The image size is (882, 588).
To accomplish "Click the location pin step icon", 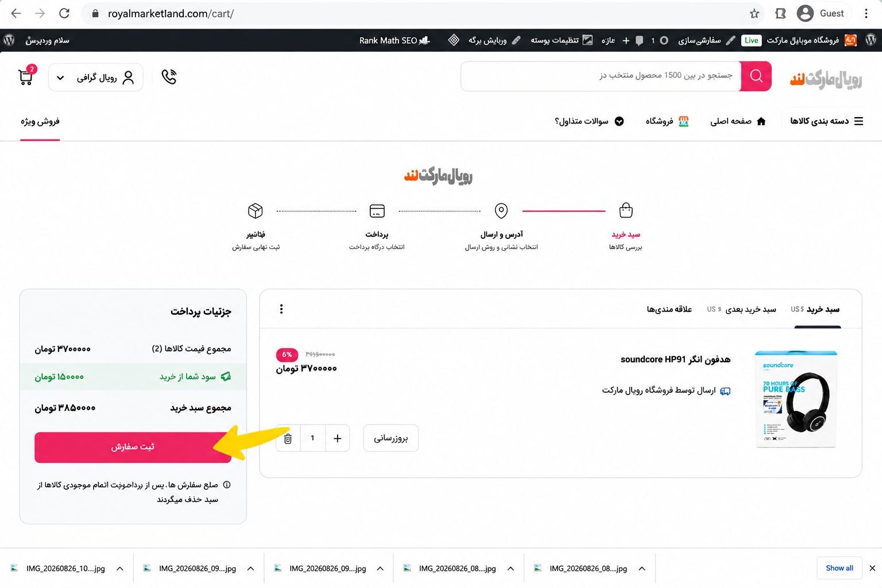I will point(501,211).
